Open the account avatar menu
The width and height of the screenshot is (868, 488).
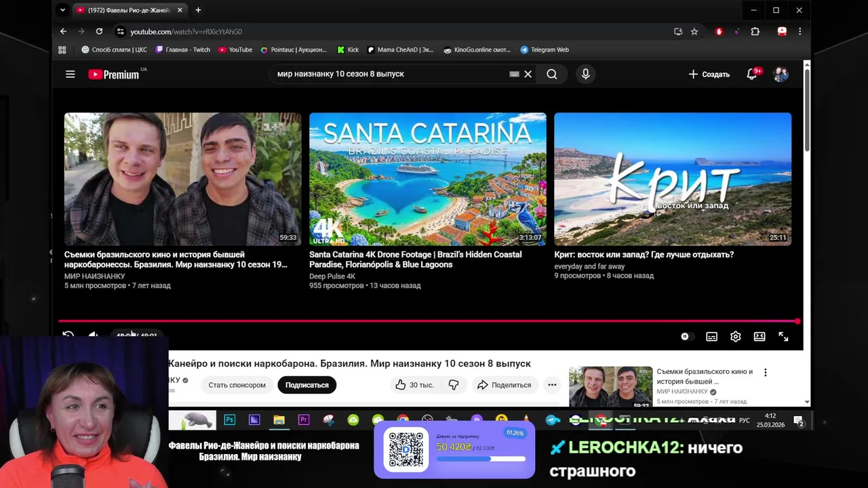[x=781, y=75]
